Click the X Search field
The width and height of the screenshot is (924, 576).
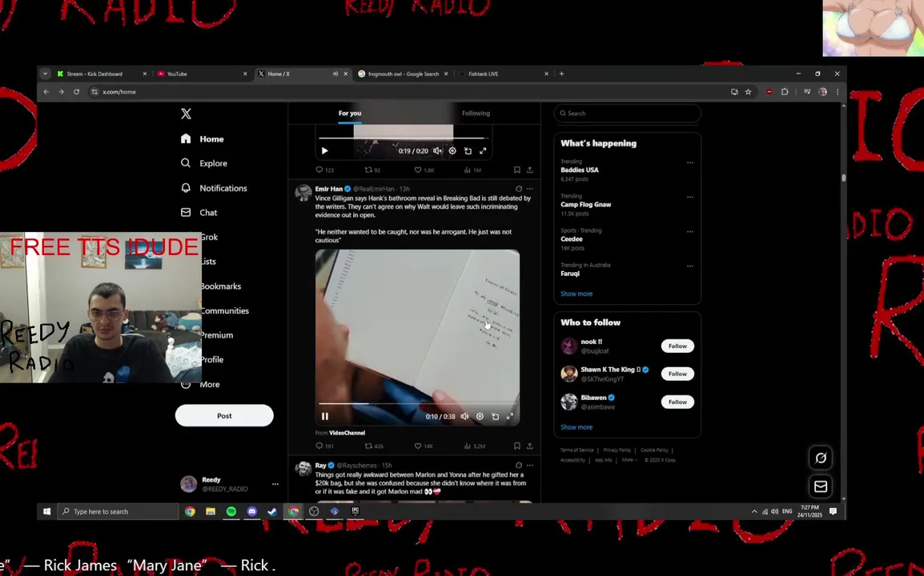tap(627, 113)
